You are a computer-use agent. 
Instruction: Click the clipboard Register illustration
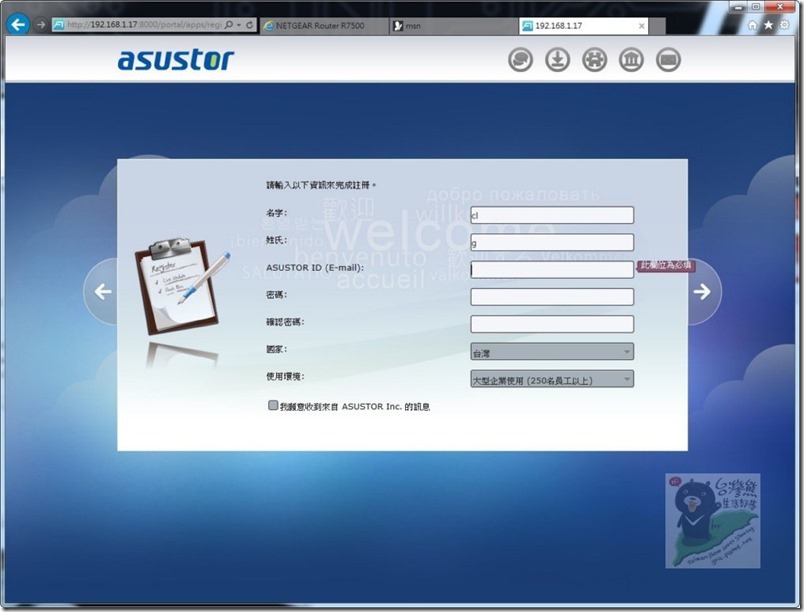coord(180,286)
